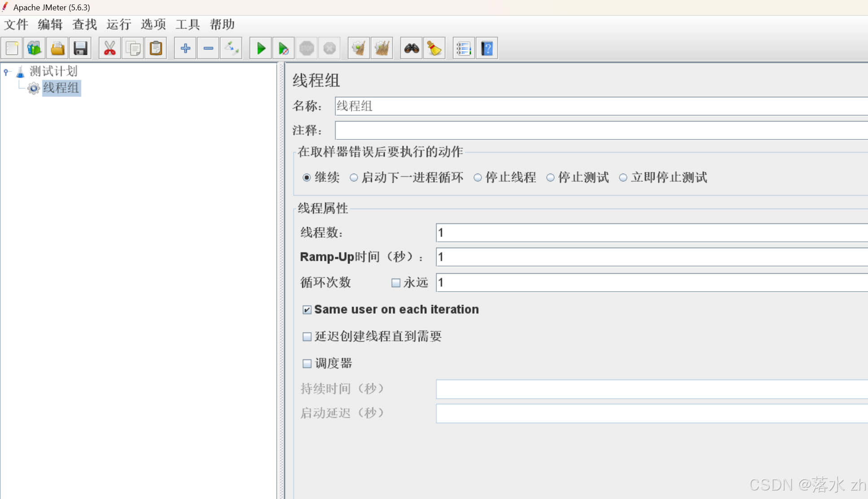Click the Help question mark icon

click(x=487, y=48)
